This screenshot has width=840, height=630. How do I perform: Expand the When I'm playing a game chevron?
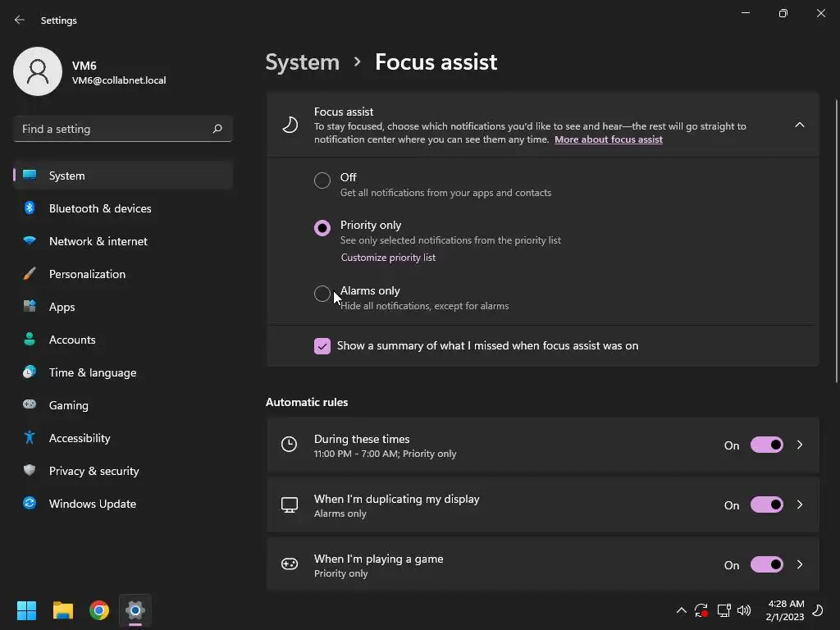pyautogui.click(x=800, y=564)
